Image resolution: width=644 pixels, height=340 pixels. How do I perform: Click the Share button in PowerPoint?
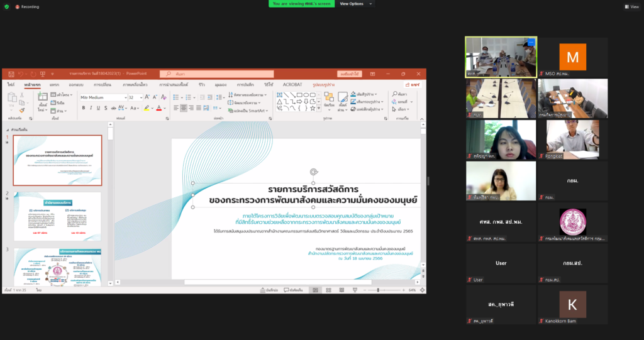(412, 85)
